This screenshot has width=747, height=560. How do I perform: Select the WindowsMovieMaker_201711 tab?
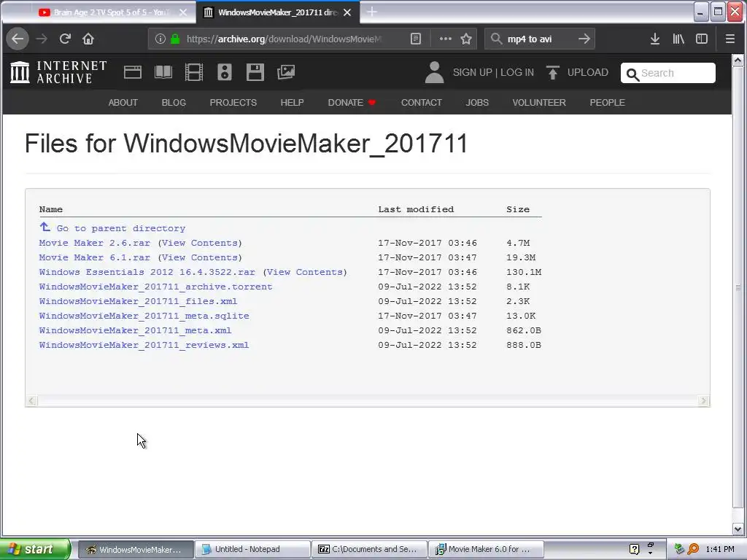[x=278, y=12]
